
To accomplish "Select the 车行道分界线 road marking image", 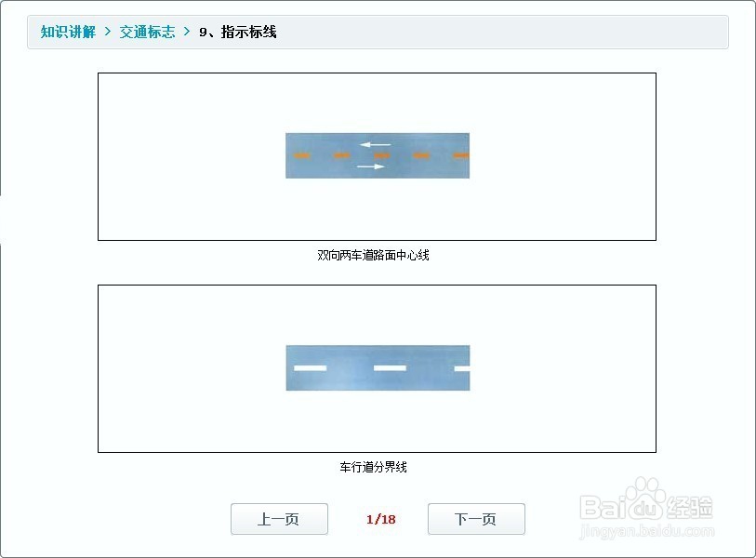I will click(378, 368).
